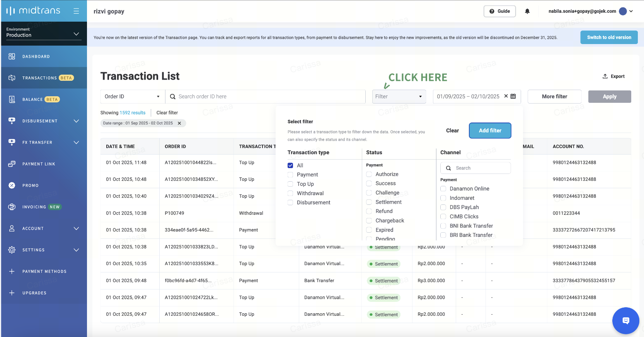Check the Danamon Online channel
The height and width of the screenshot is (337, 644).
coord(443,189)
